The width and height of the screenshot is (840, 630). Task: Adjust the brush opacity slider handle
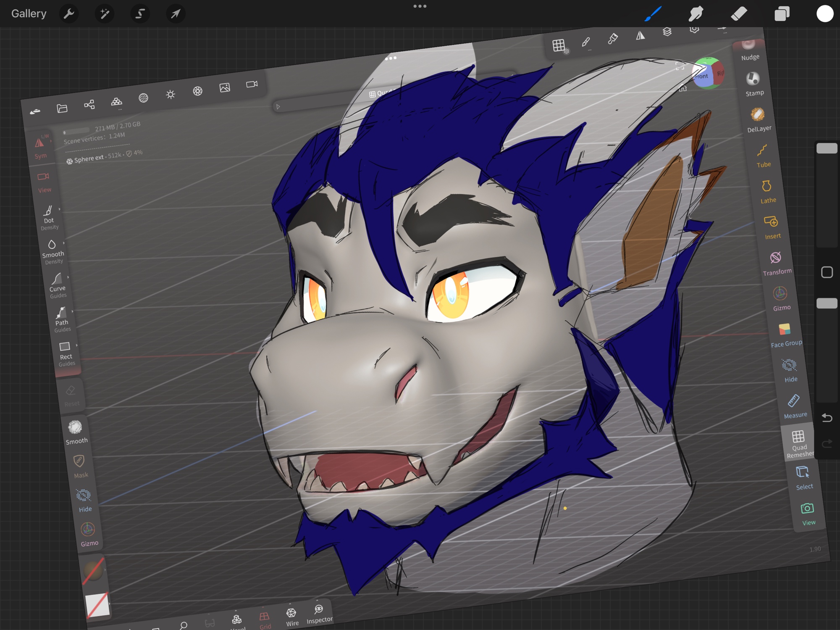pos(827,303)
